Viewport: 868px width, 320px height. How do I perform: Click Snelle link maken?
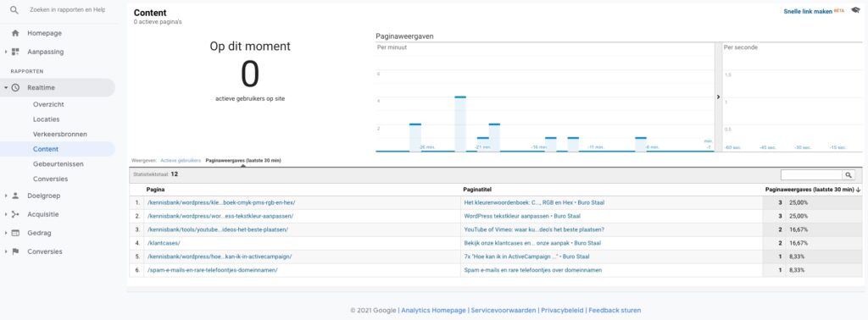coord(808,11)
